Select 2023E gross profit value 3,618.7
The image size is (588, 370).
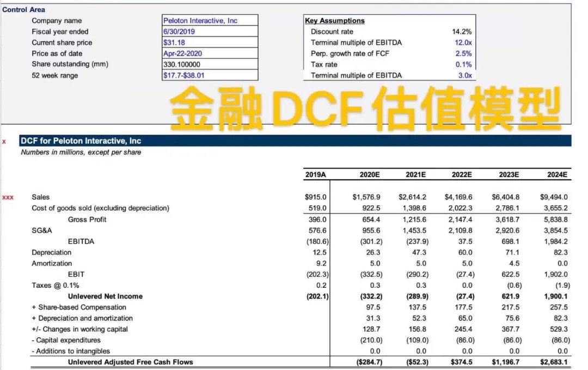coord(507,219)
